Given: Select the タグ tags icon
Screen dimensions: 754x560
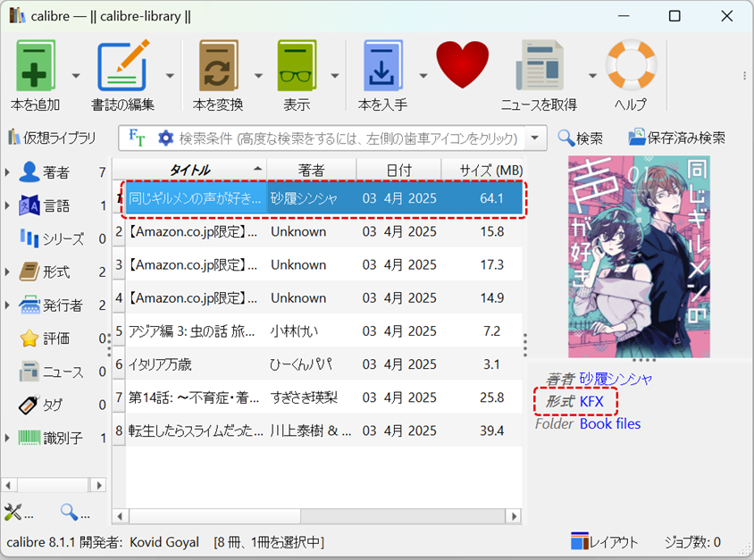Looking at the screenshot, I should (29, 405).
